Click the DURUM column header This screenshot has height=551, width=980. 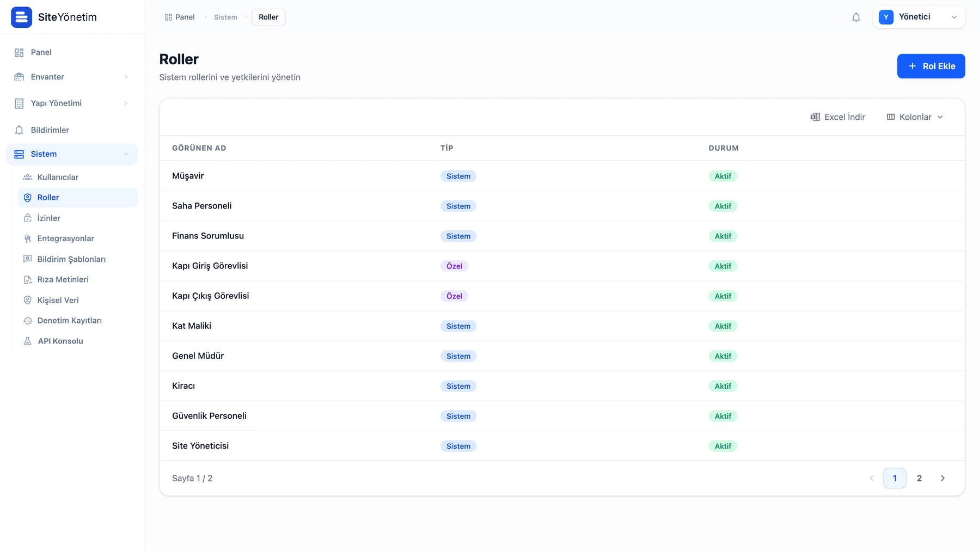pos(724,148)
